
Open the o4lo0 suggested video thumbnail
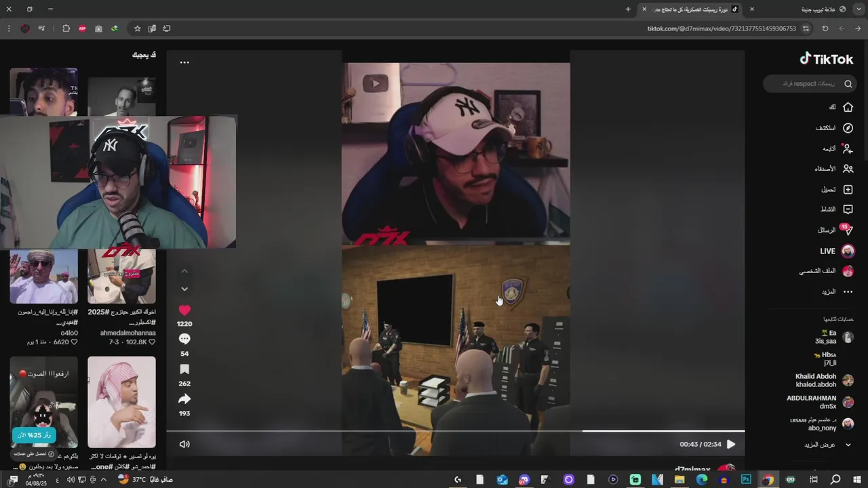43,276
